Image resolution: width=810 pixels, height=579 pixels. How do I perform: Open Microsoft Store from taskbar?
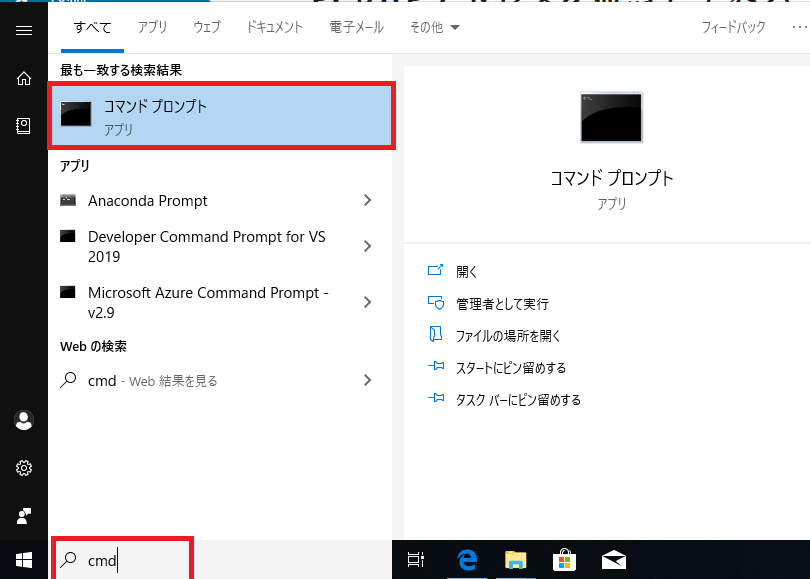click(564, 560)
